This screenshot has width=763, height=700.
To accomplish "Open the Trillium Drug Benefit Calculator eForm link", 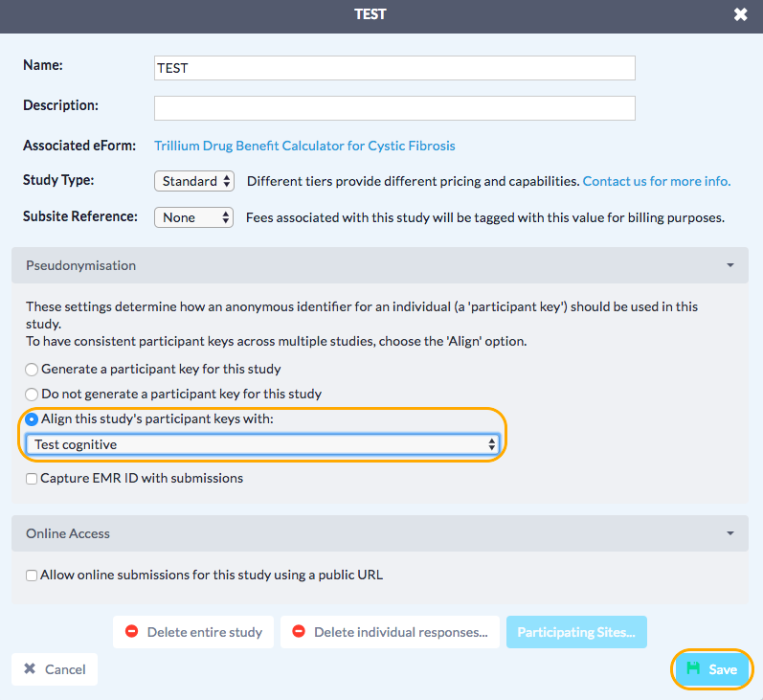I will tap(304, 146).
